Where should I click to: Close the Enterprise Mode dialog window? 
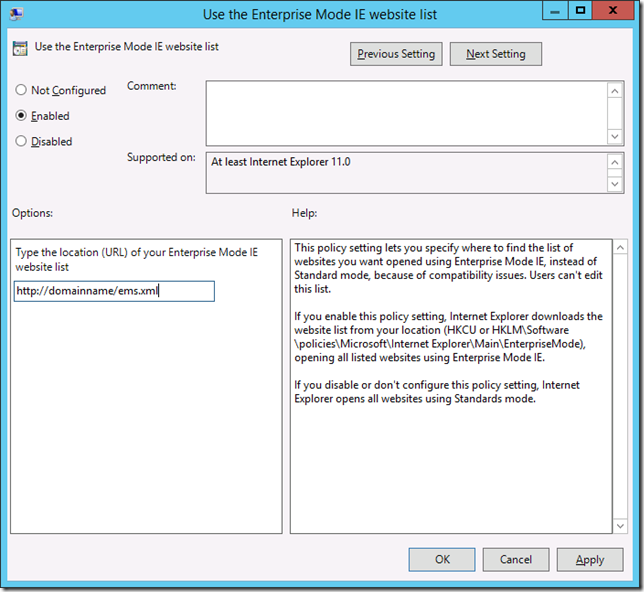click(617, 12)
